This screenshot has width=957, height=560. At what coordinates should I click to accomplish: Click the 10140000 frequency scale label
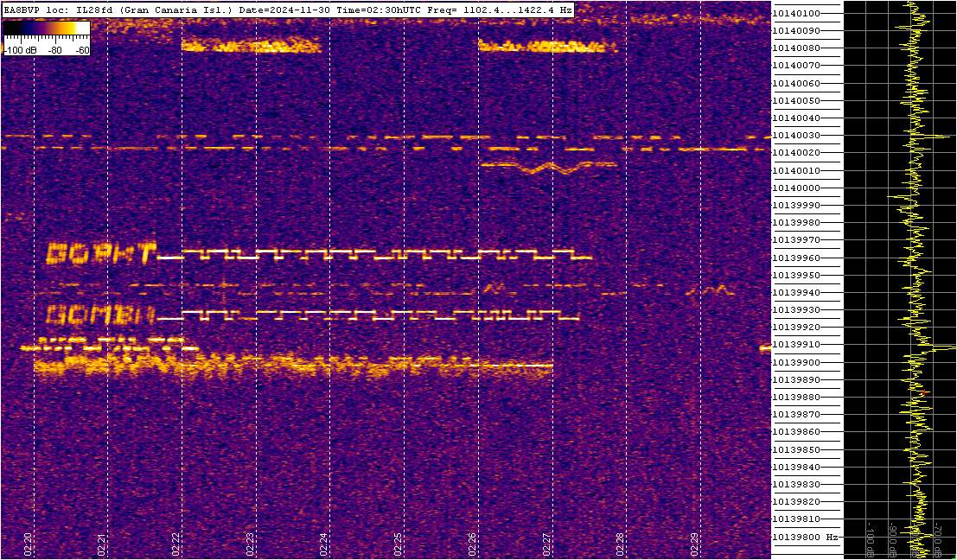(x=796, y=188)
